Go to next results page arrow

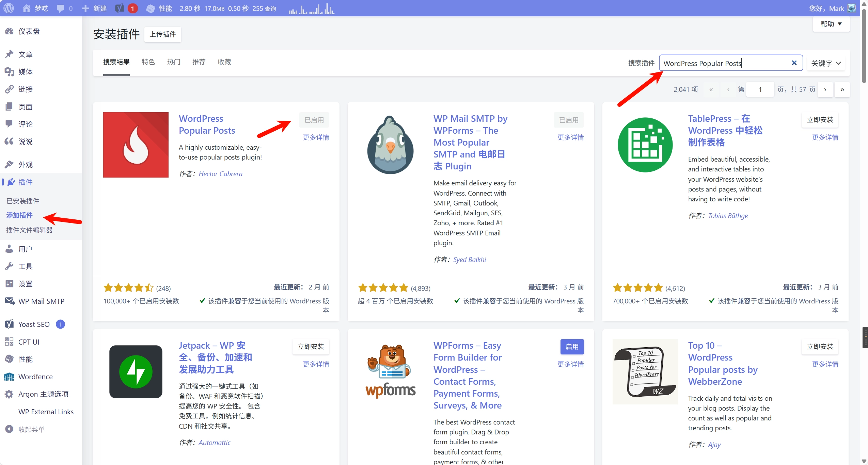point(825,89)
